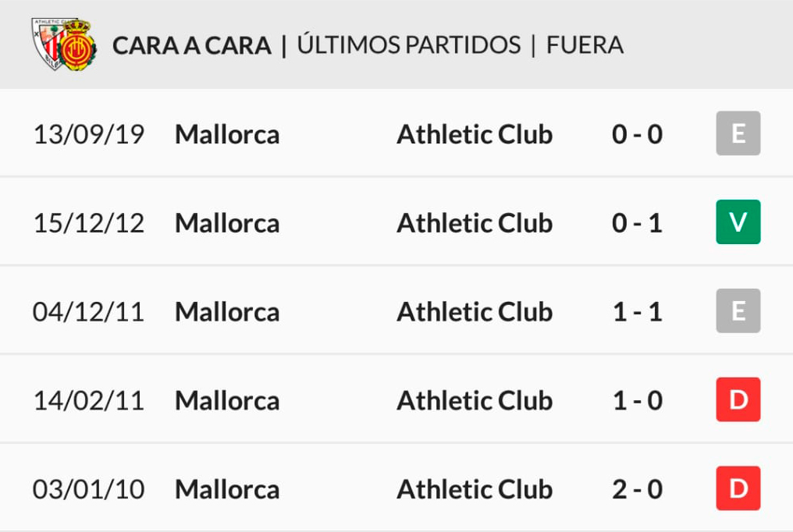Select the CARA A CARA tab
This screenshot has height=532, width=793.
point(192,45)
